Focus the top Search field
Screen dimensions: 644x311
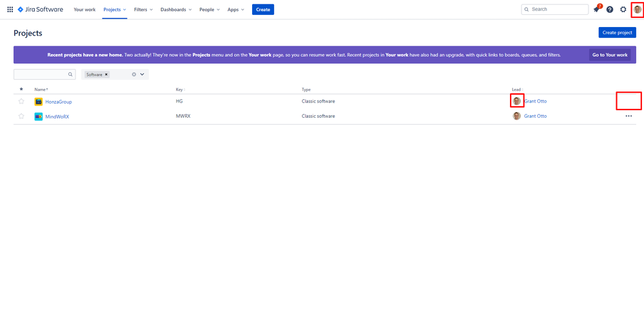pos(555,9)
